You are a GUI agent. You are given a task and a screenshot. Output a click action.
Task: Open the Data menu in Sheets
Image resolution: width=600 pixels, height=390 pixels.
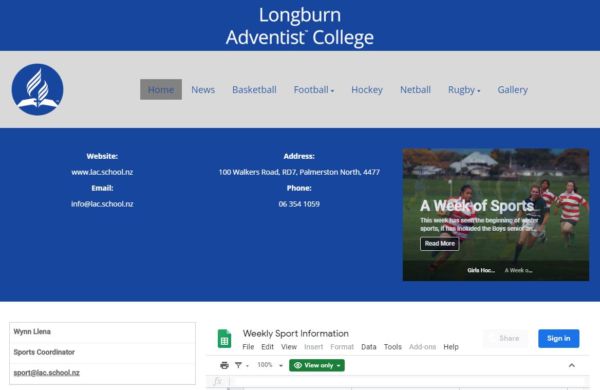pyautogui.click(x=368, y=347)
